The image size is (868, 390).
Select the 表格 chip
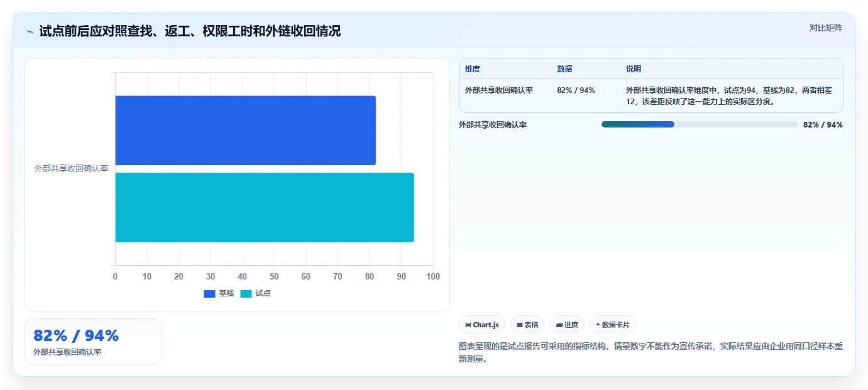click(527, 325)
